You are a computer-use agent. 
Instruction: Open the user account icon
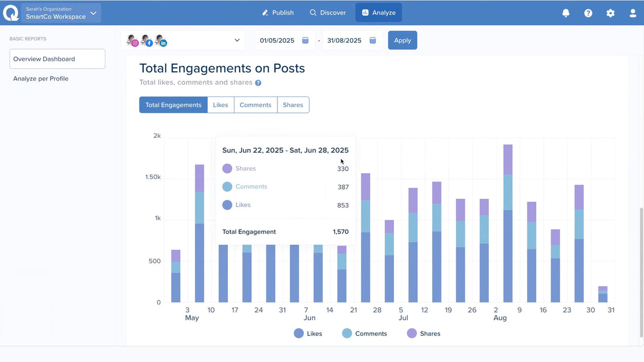(x=633, y=13)
